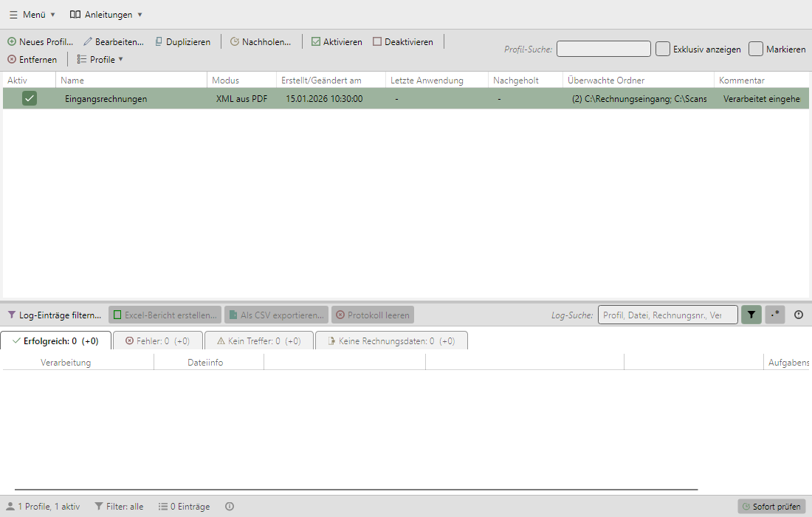Sort by the Modus column header
The height and width of the screenshot is (517, 812).
pos(242,81)
